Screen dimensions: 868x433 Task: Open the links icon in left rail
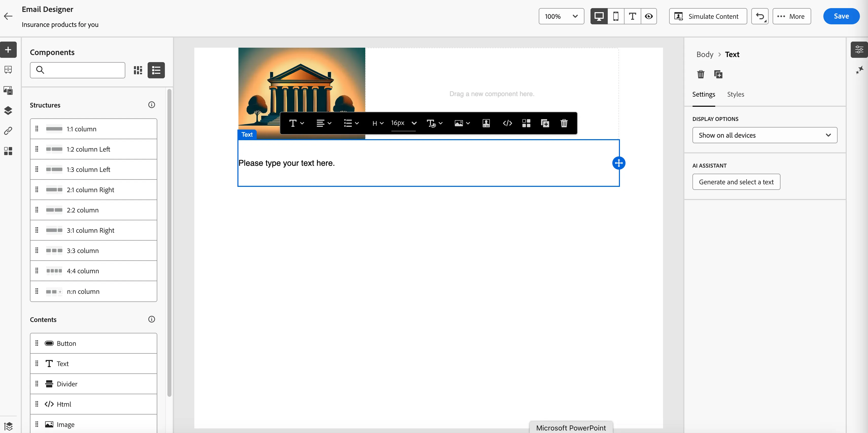click(8, 131)
